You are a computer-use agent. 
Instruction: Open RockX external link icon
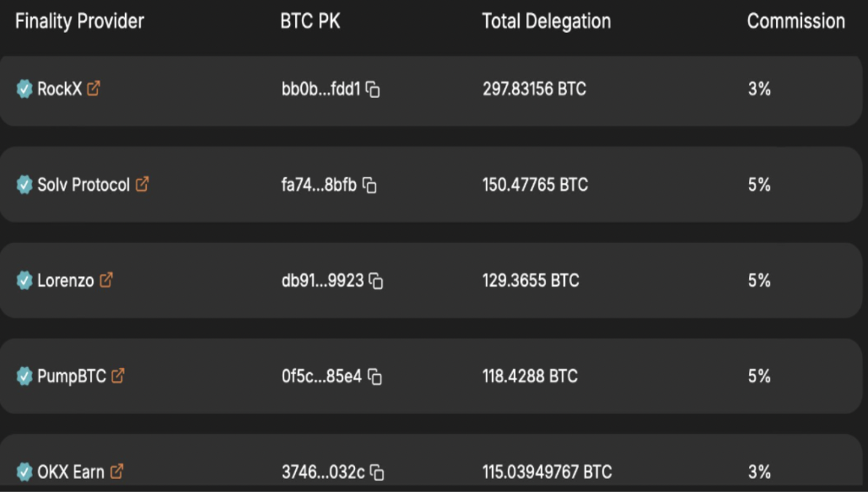tap(94, 88)
